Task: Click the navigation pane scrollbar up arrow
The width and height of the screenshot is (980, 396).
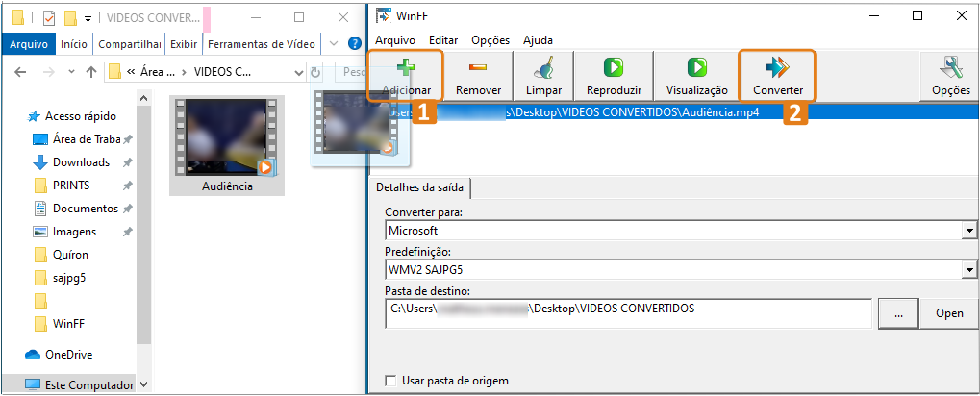Action: [x=144, y=99]
